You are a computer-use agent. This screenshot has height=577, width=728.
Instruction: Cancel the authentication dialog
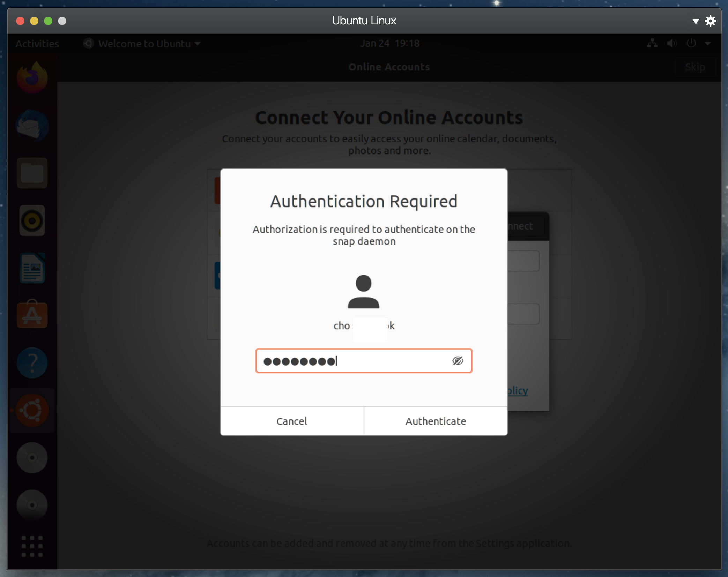tap(292, 421)
